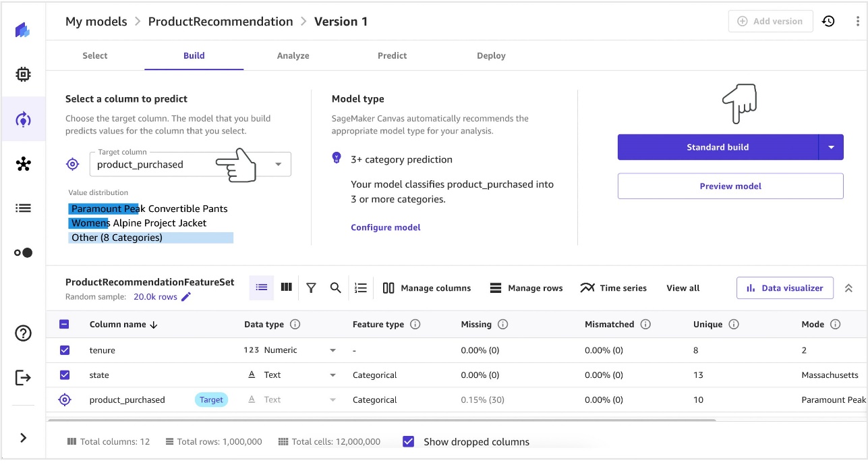The height and width of the screenshot is (469, 868).
Task: Open the Configure model link
Action: 386,227
